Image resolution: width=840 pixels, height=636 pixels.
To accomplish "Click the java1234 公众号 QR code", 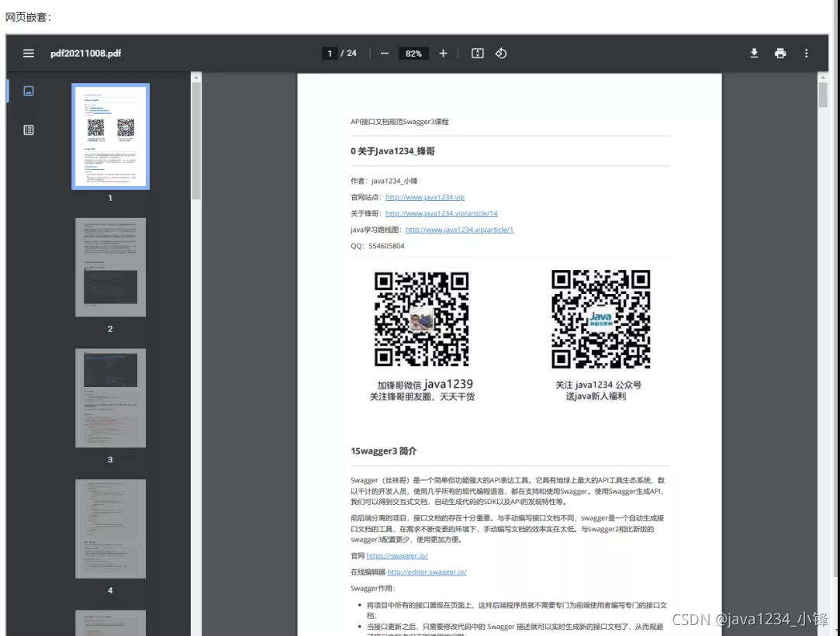I will point(600,319).
